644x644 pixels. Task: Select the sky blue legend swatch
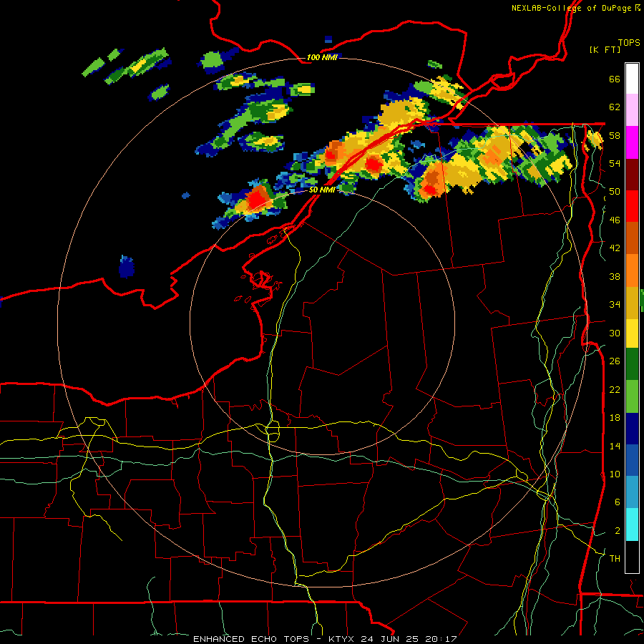tap(632, 492)
